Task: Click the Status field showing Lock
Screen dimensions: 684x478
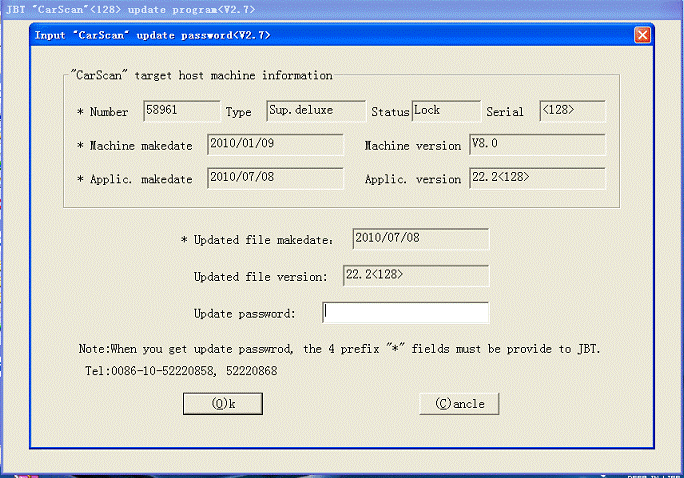Action: (x=443, y=110)
